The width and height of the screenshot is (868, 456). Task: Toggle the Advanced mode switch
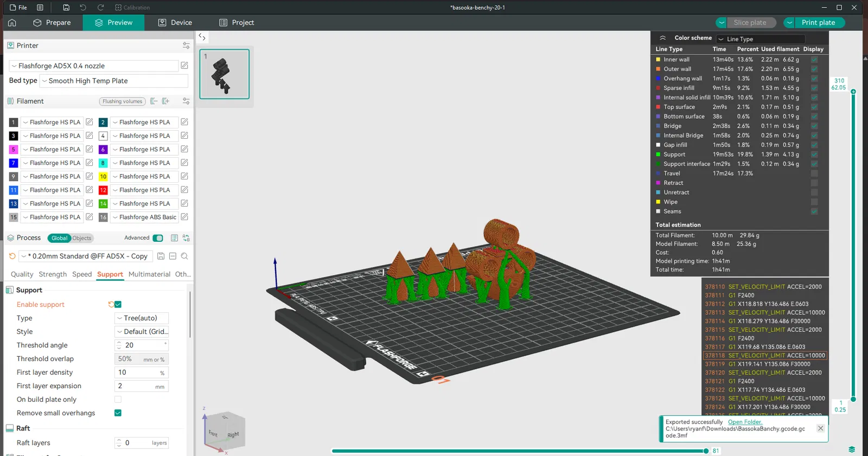click(158, 238)
